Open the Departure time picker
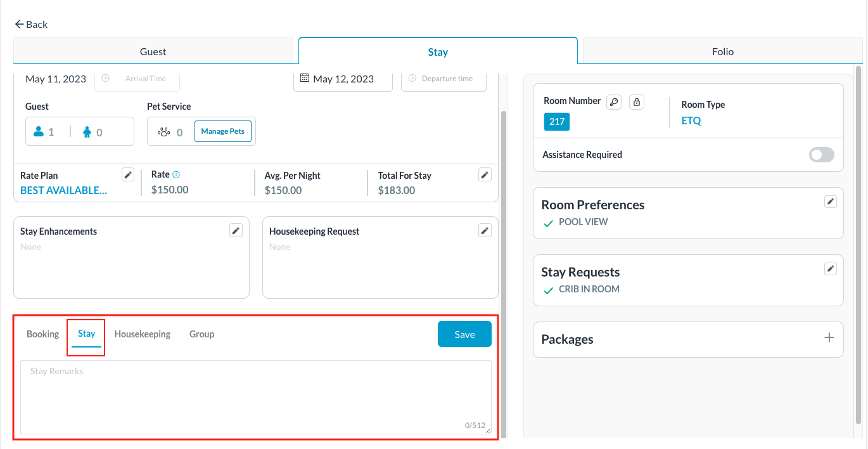The image size is (868, 449). (x=444, y=78)
